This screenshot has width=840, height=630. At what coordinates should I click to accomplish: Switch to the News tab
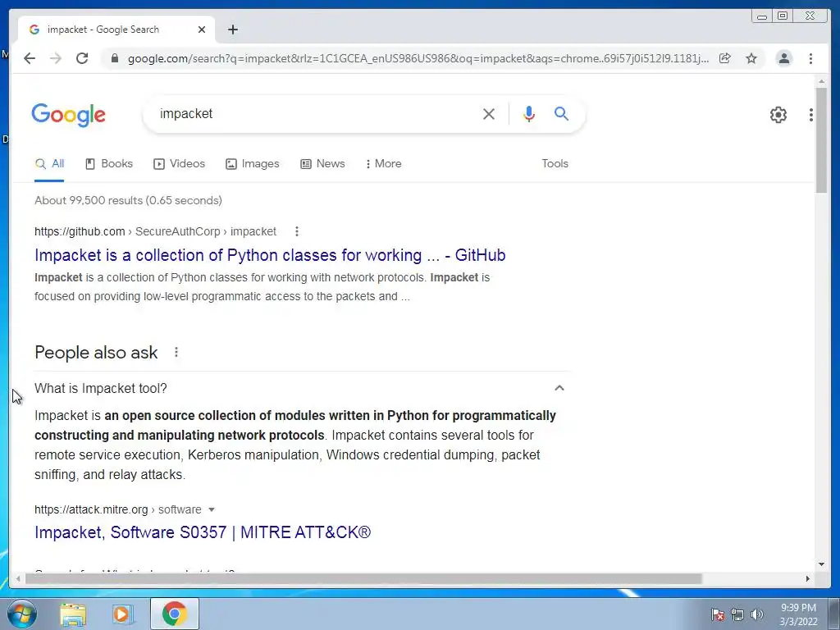(322, 164)
